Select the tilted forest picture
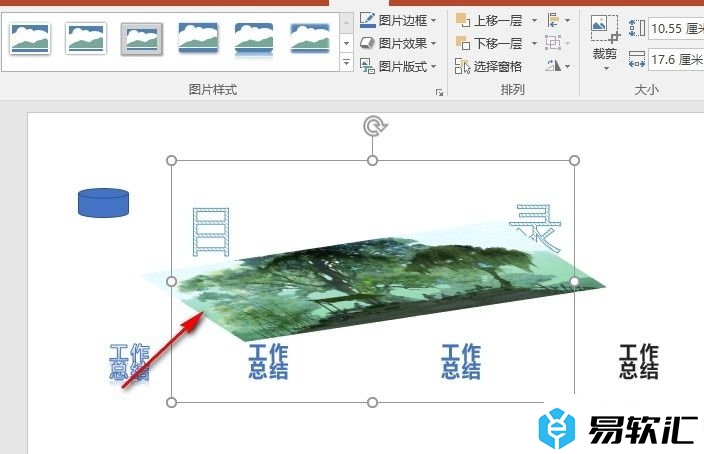 click(373, 283)
